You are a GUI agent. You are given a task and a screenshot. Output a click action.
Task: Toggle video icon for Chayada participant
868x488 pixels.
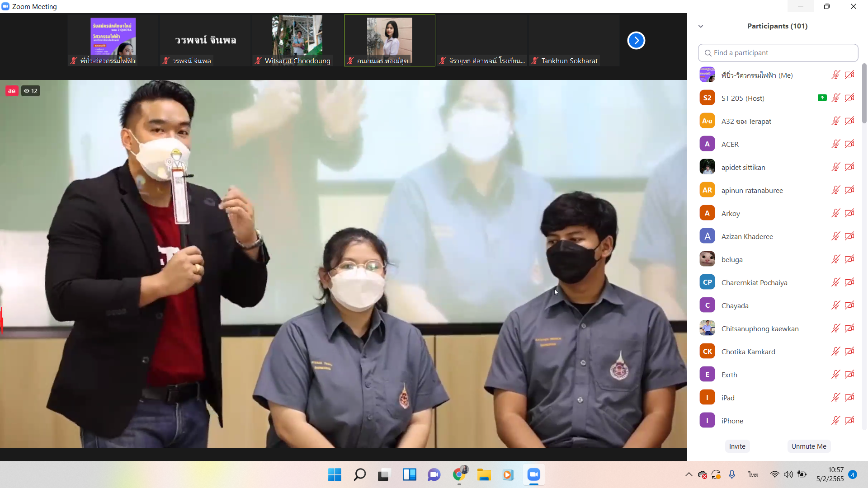[x=849, y=305]
